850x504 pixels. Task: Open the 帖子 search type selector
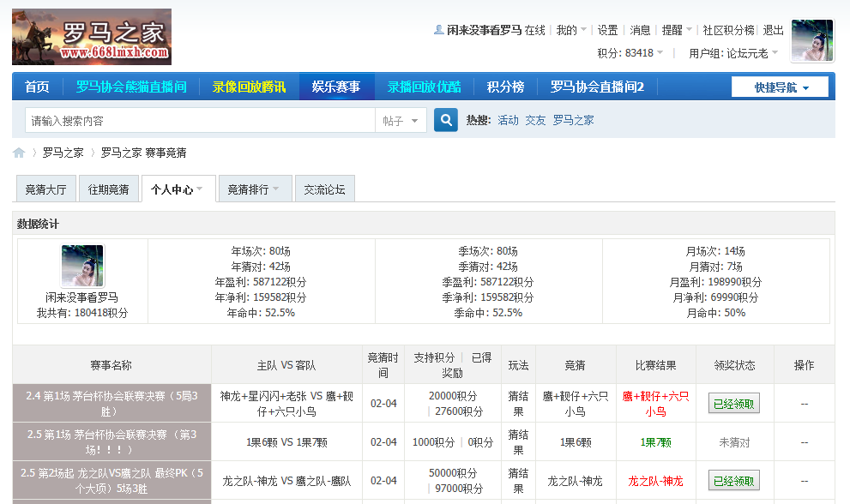(399, 120)
